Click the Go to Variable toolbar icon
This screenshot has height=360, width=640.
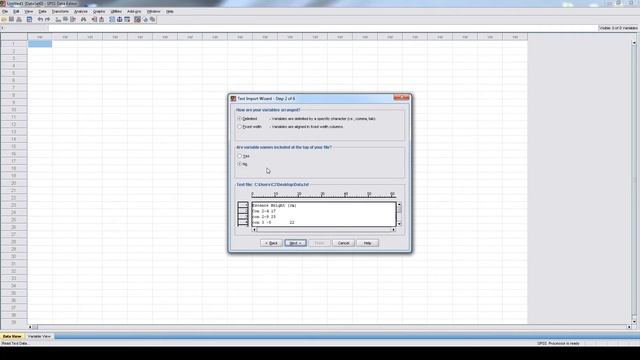click(65, 19)
